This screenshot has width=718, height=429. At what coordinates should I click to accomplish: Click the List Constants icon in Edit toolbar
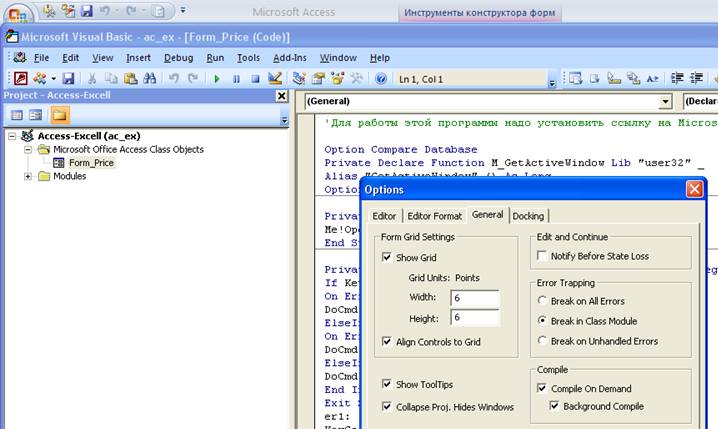[x=595, y=79]
